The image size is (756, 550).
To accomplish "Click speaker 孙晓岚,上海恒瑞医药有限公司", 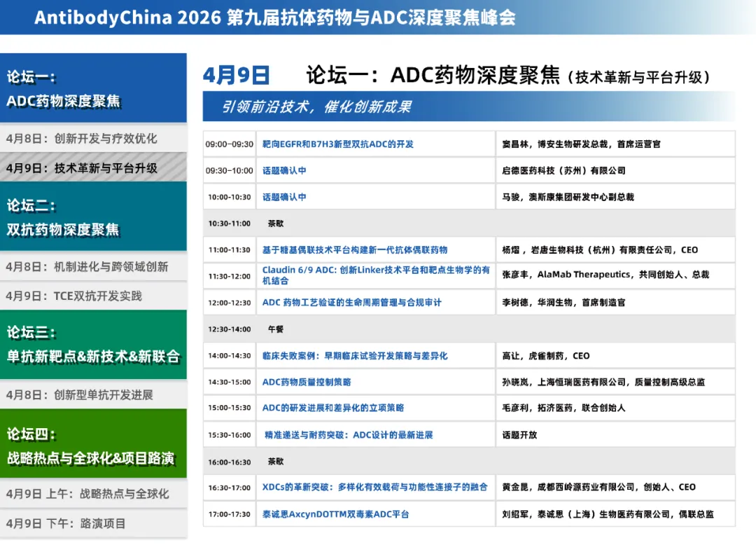I will pyautogui.click(x=603, y=382).
